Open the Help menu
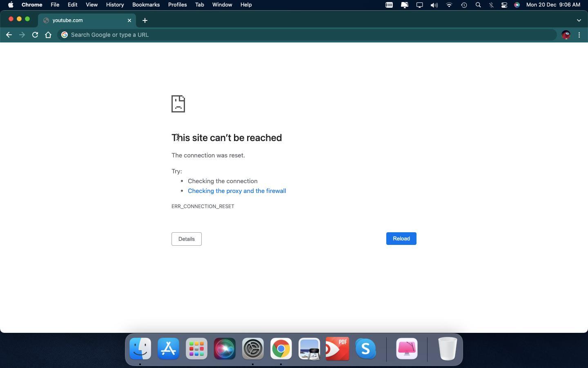588x368 pixels. (246, 5)
